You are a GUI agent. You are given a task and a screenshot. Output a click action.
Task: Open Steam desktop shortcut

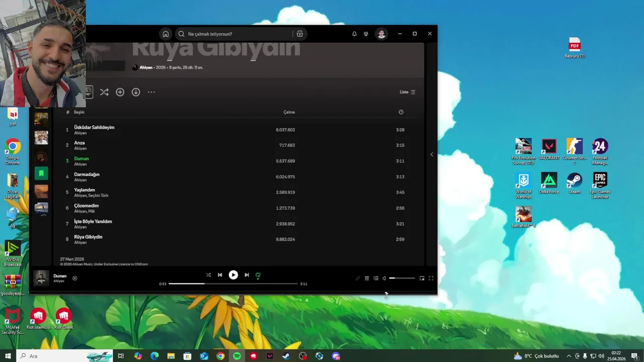point(575,184)
